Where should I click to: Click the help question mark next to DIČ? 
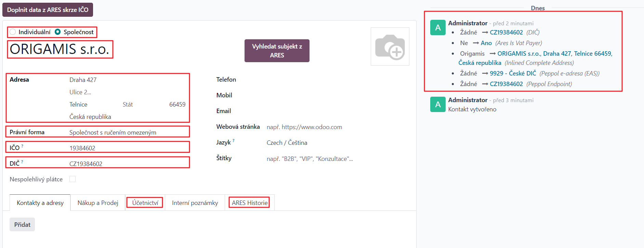22,162
